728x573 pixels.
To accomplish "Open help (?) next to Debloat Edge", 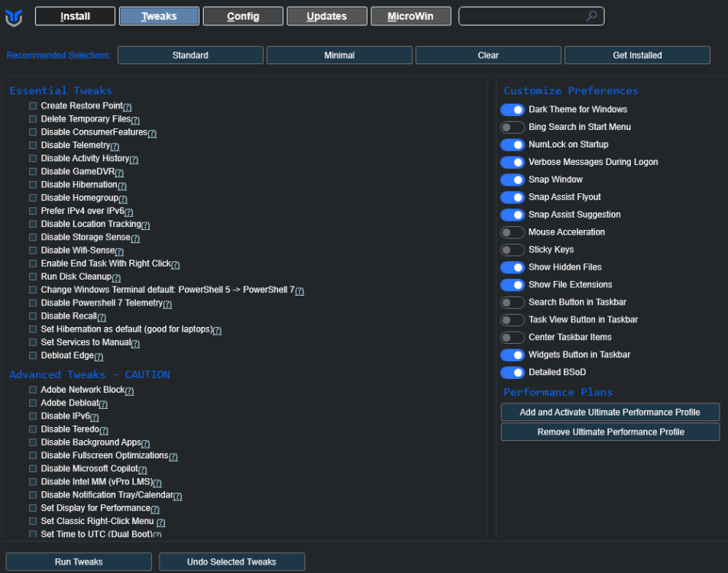I will coord(99,356).
